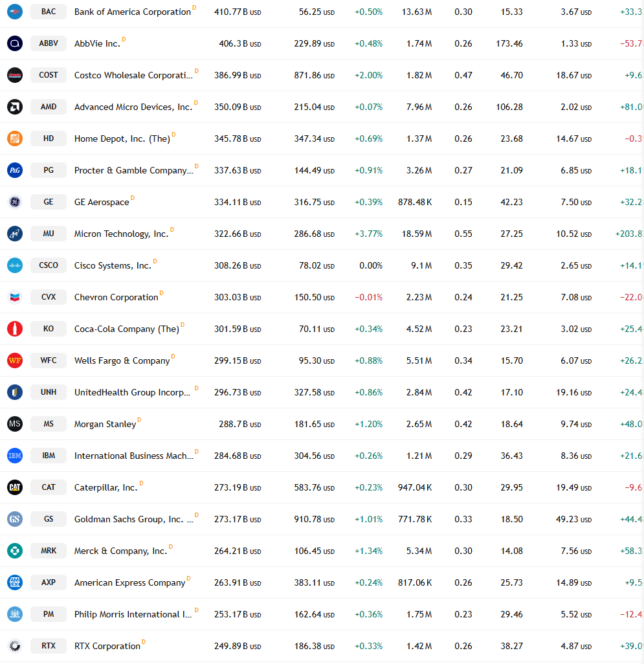Click the GE Aerospace logo icon
Viewport: 644px width, 664px height.
(x=15, y=202)
